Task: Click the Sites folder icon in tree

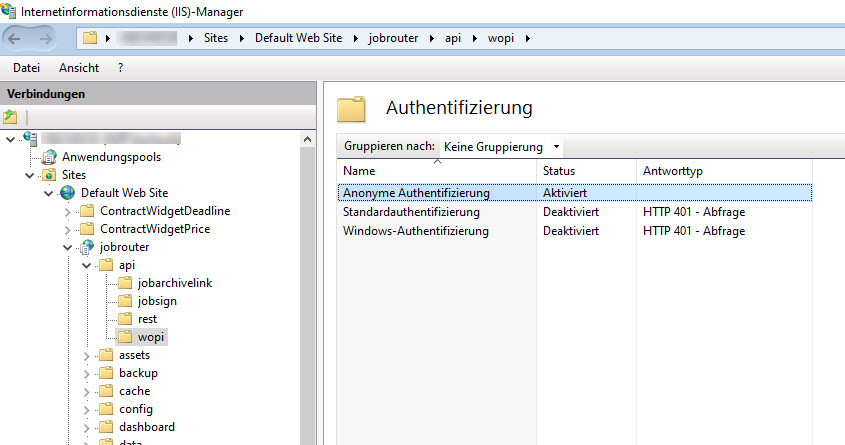Action: (49, 174)
